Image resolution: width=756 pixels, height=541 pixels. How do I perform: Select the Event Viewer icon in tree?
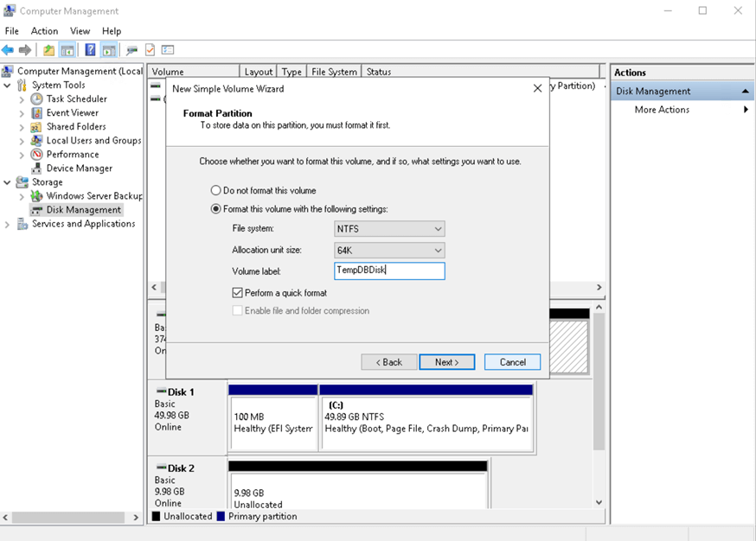pos(37,113)
